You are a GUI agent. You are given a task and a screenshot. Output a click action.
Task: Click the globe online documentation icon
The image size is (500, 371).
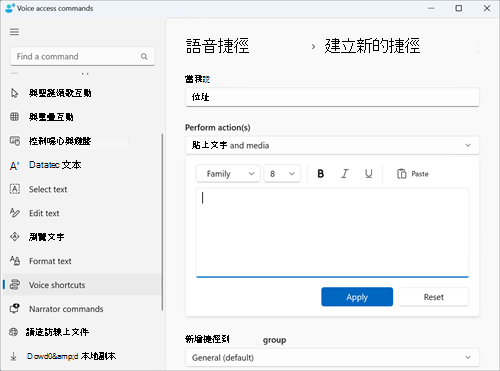point(13,332)
